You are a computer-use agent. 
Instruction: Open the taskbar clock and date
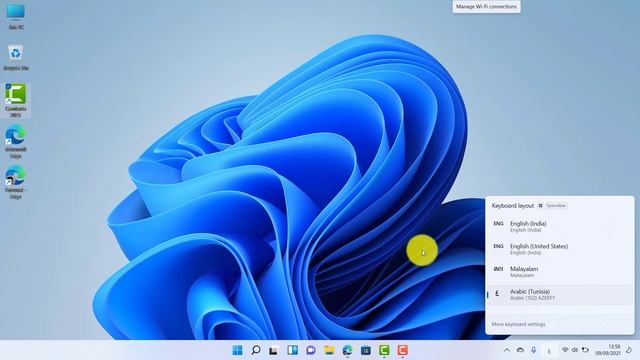(x=608, y=350)
